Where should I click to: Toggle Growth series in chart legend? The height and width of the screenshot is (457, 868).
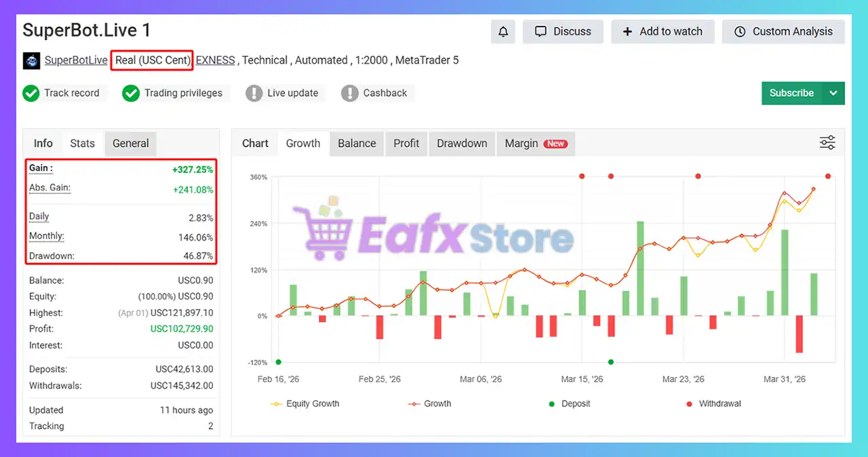[430, 403]
